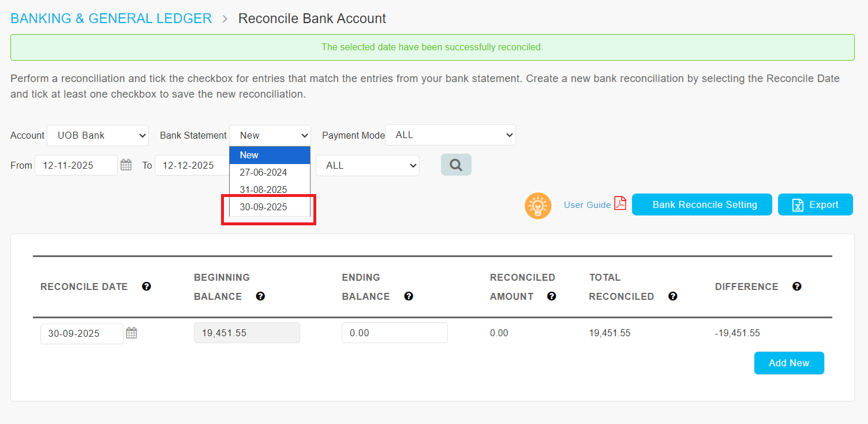Click the orange lightbulb tips icon
Screen dimensions: 868x424
coord(538,205)
